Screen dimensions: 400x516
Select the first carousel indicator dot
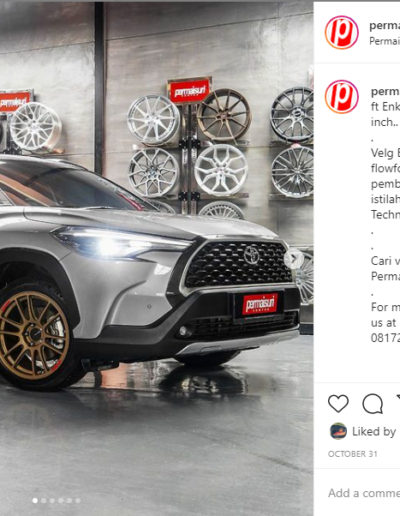click(x=35, y=501)
